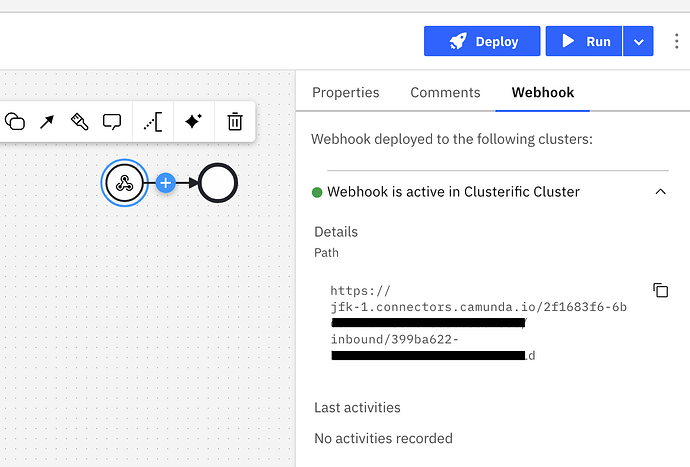Click the 'No activities recorded' text
690x467 pixels.
383,438
